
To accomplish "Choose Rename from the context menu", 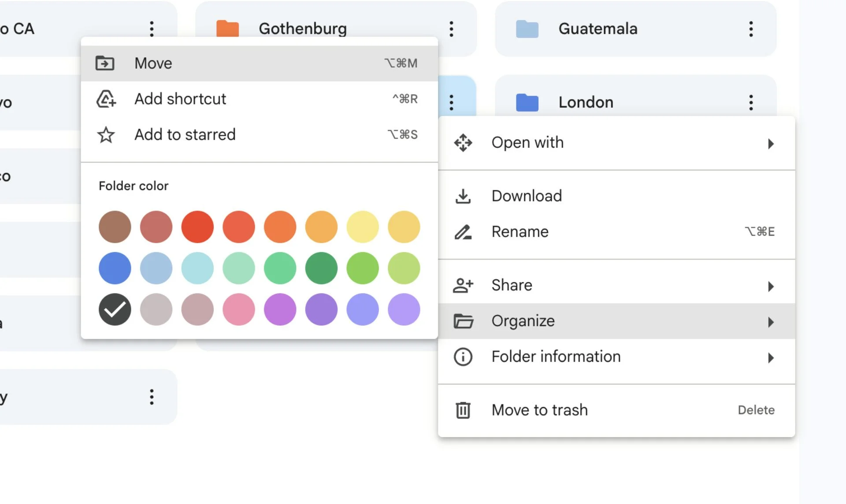I will pyautogui.click(x=617, y=232).
